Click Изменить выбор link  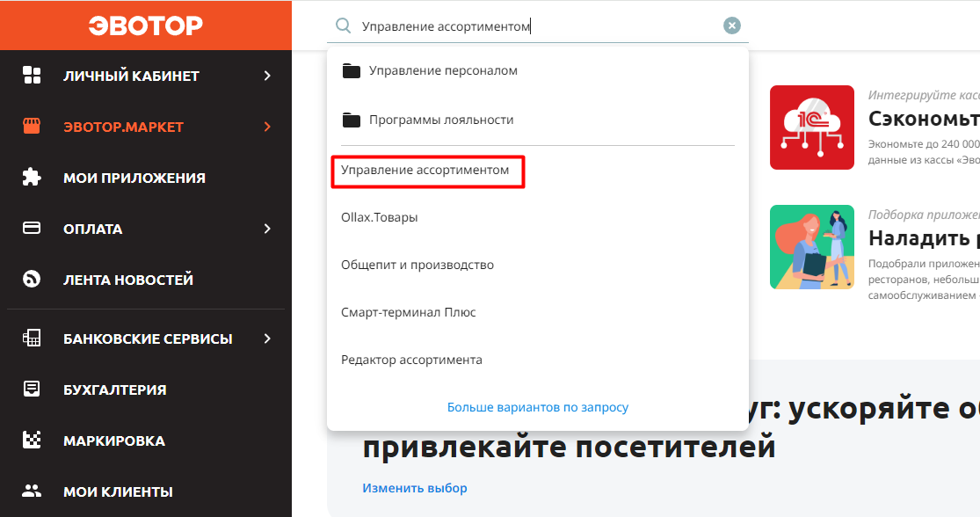pyautogui.click(x=414, y=488)
